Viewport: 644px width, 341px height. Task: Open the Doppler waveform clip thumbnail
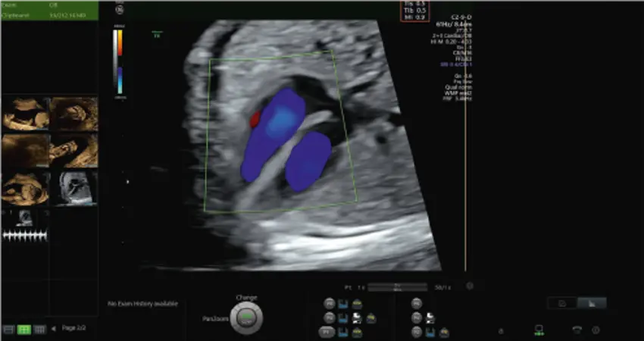point(25,226)
